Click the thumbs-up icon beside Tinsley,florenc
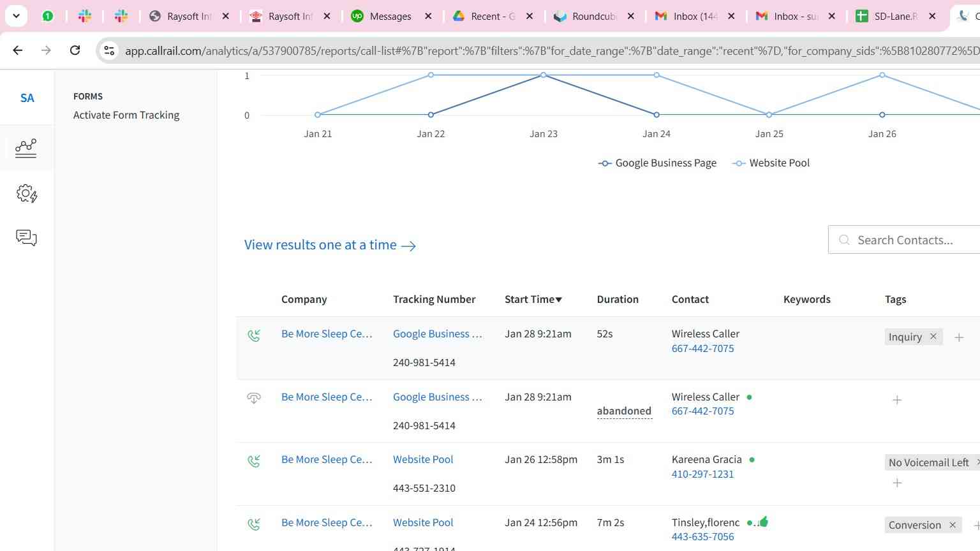 [x=764, y=522]
